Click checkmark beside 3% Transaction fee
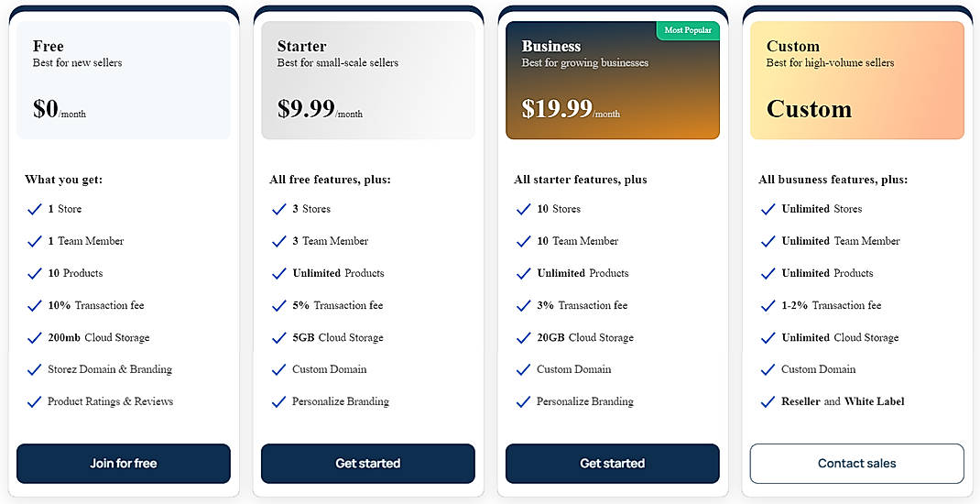This screenshot has width=980, height=504. (x=524, y=305)
